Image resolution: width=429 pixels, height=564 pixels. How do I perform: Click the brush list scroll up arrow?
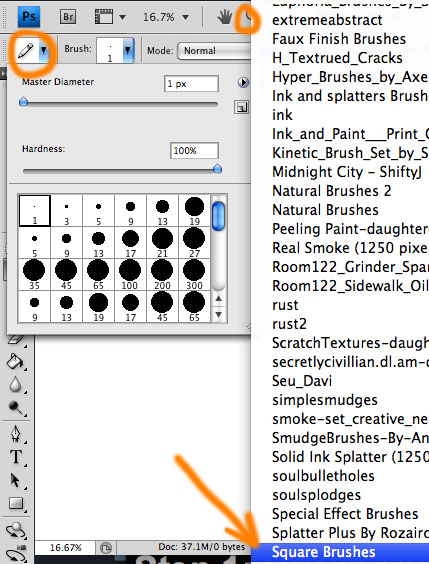(x=218, y=298)
